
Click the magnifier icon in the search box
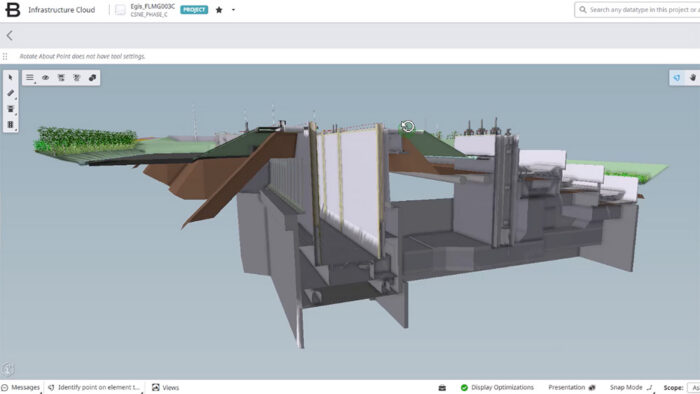(583, 9)
